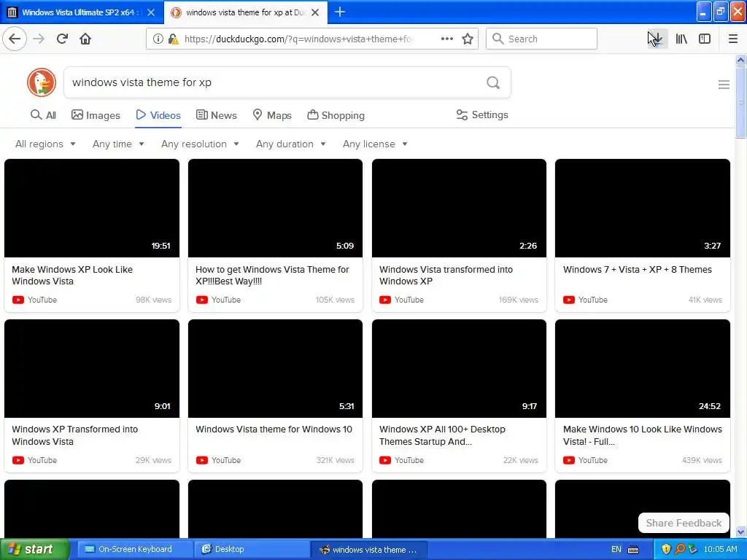Click the EN language indicator
The image size is (747, 560).
(616, 550)
